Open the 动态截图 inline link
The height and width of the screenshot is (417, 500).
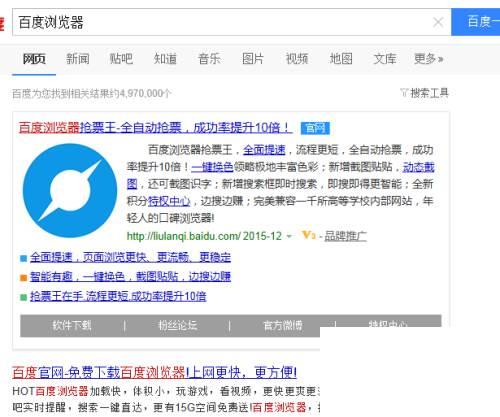click(x=419, y=167)
